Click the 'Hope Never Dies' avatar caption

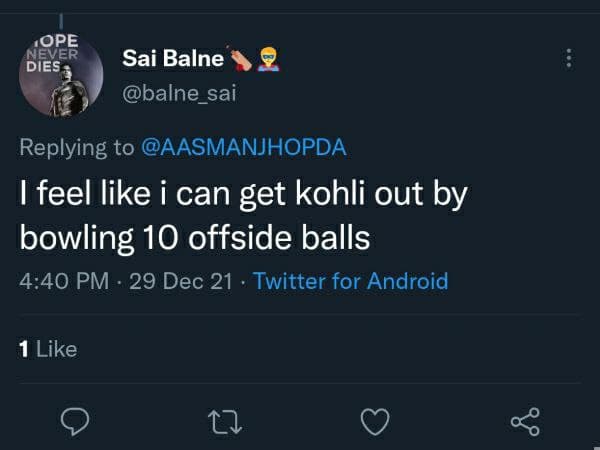(x=42, y=52)
